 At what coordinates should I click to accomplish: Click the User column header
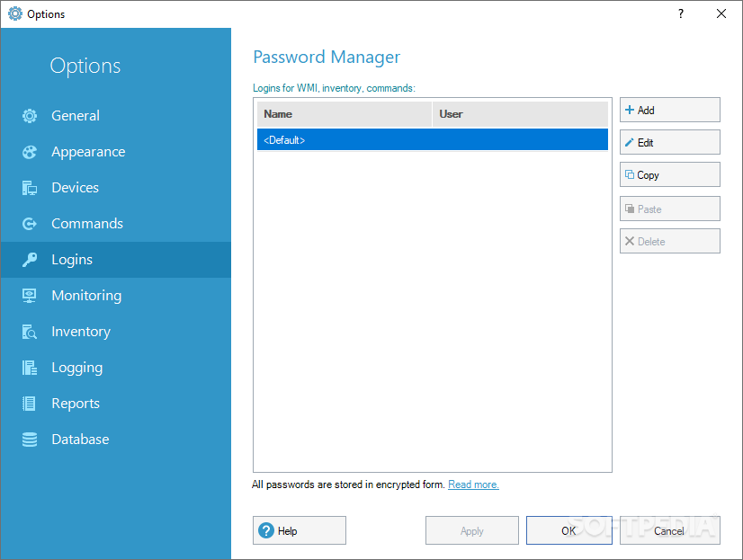coord(520,114)
